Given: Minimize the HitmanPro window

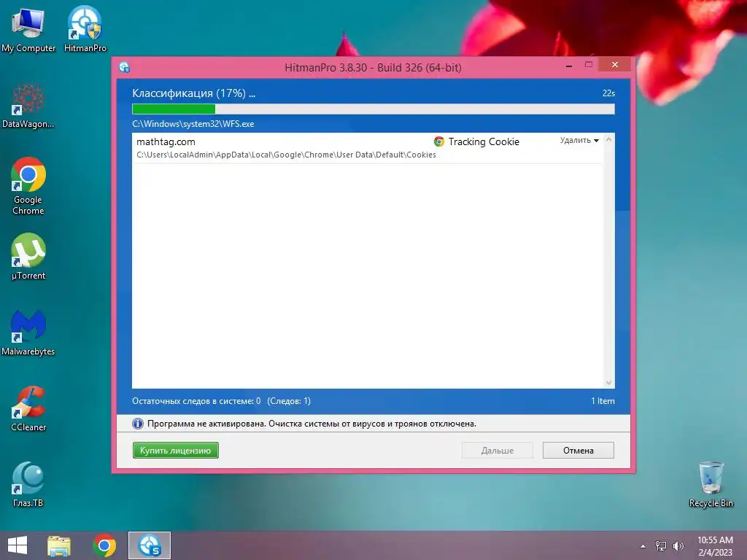Looking at the screenshot, I should tap(569, 65).
